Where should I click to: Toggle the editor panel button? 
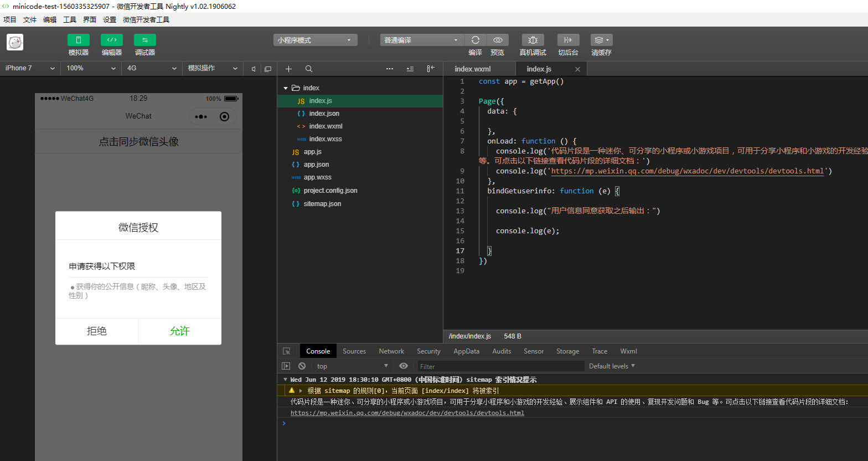(111, 40)
